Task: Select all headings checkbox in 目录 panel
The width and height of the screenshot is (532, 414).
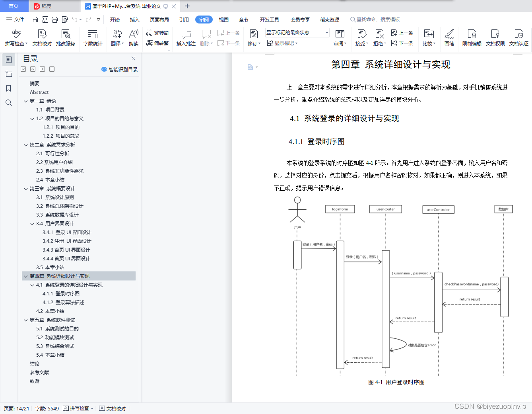Action: click(x=23, y=69)
